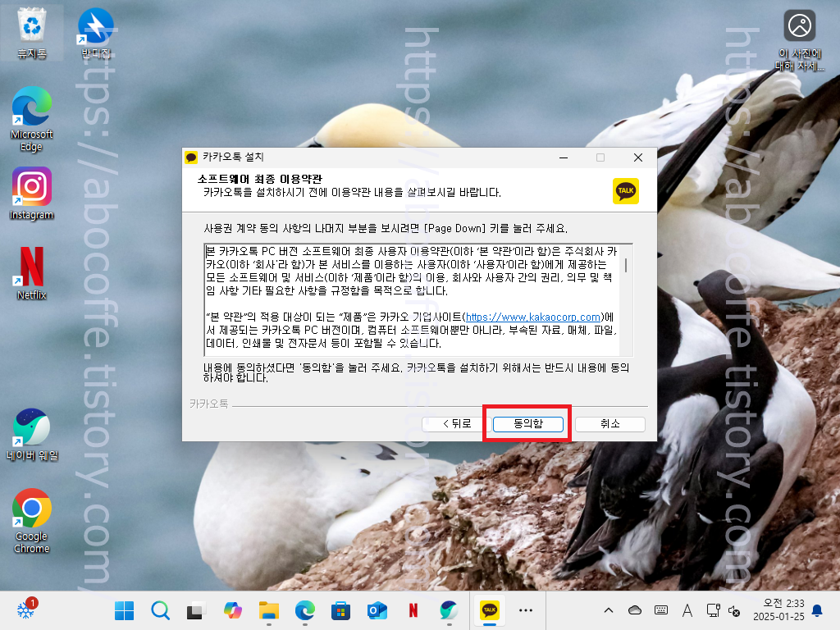Image resolution: width=840 pixels, height=630 pixels.
Task: Open Microsoft Store from taskbar
Action: (x=340, y=610)
